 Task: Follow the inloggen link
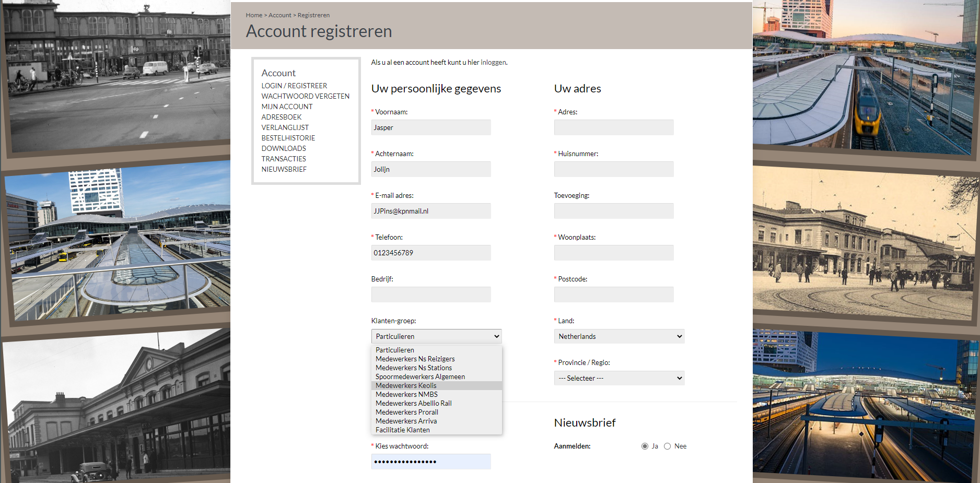[493, 62]
